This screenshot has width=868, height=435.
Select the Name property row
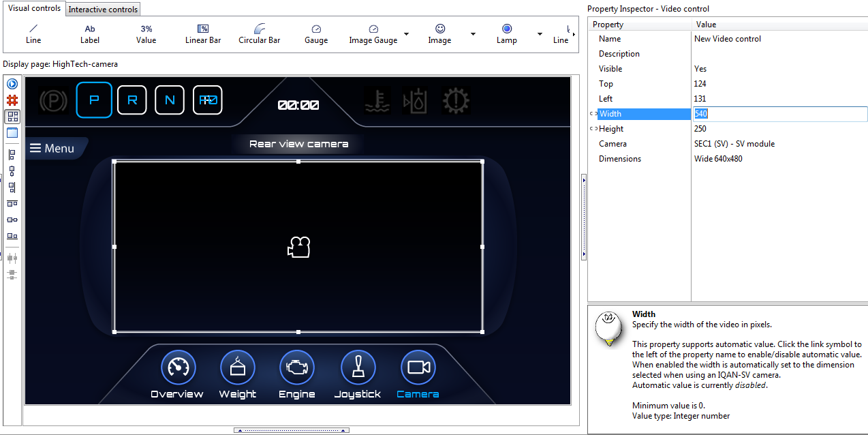point(728,39)
